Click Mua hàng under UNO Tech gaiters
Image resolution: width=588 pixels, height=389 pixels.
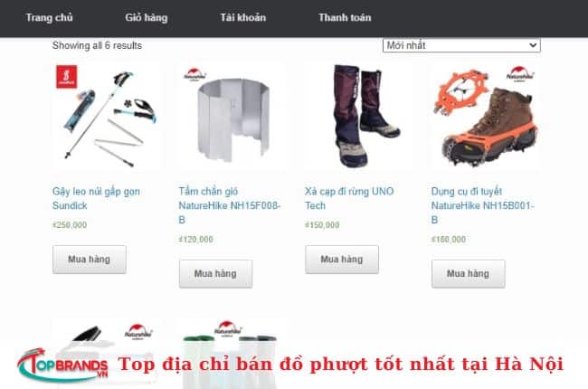(x=342, y=260)
